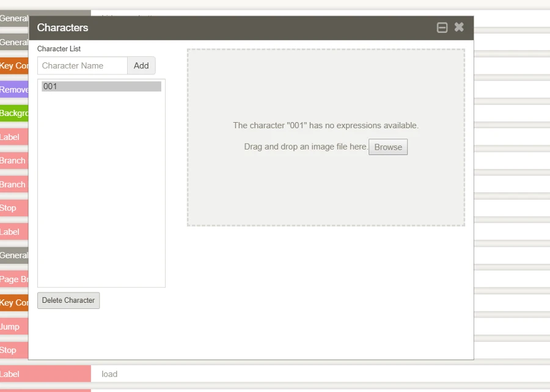Viewport: 550px width, 392px height.
Task: Click the Character Name input field
Action: [x=82, y=66]
